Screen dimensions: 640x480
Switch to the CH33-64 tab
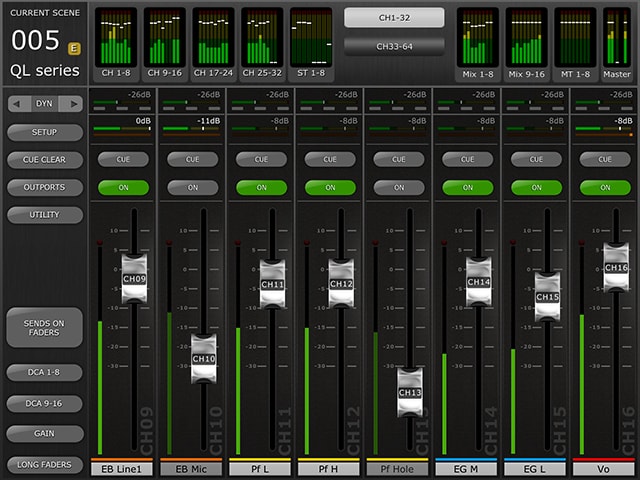point(393,46)
